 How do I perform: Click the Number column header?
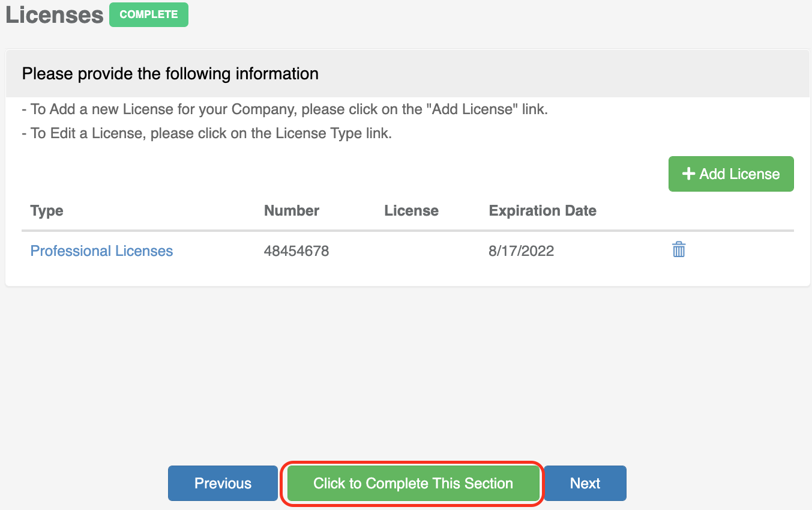click(292, 211)
